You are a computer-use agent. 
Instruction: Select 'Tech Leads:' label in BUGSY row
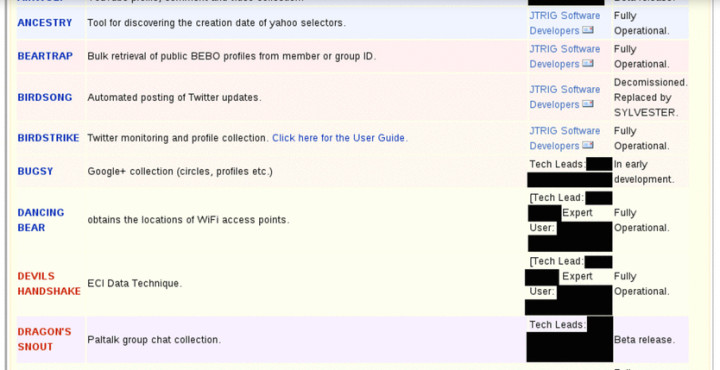557,164
